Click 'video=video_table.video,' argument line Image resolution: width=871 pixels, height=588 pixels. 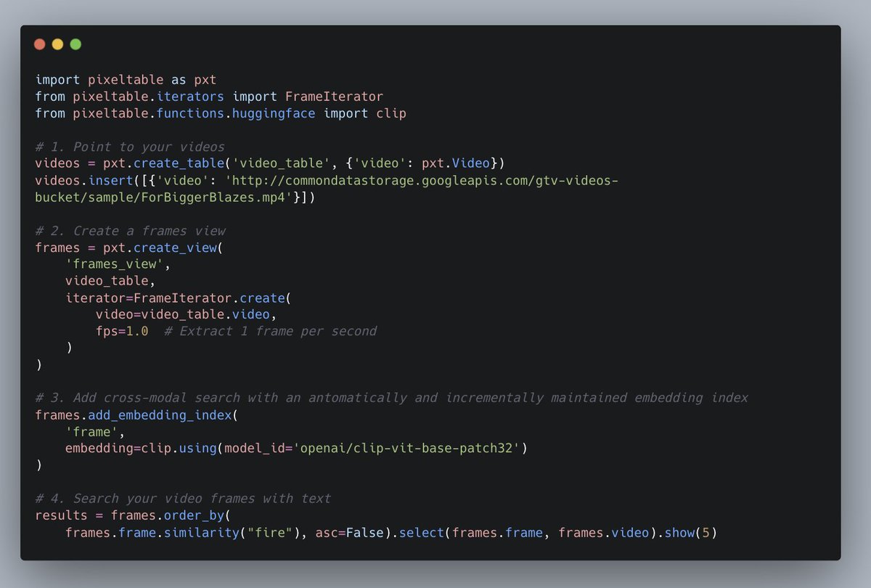186,314
